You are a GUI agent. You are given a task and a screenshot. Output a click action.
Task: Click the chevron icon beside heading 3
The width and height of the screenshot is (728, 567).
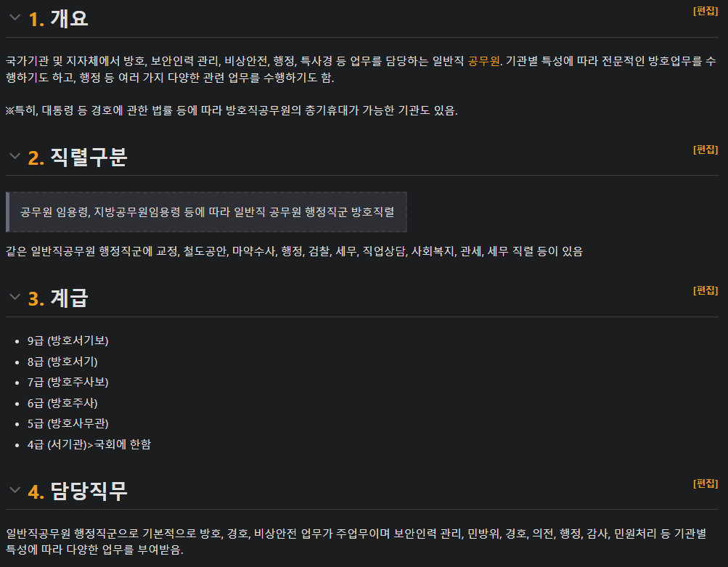13,298
